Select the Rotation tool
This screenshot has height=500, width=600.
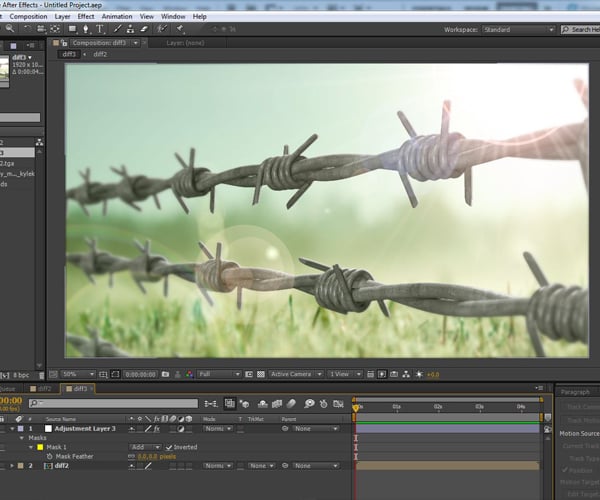point(28,29)
